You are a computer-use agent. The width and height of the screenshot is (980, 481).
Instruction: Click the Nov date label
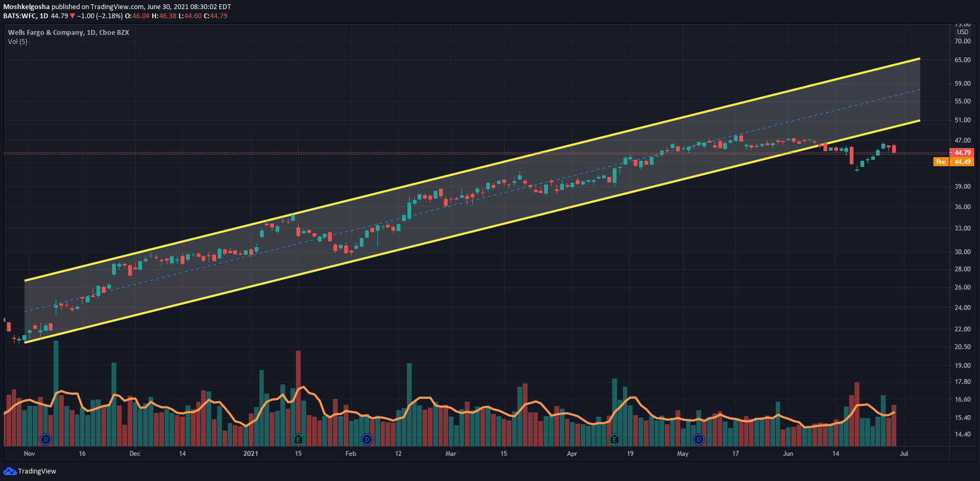(x=29, y=454)
